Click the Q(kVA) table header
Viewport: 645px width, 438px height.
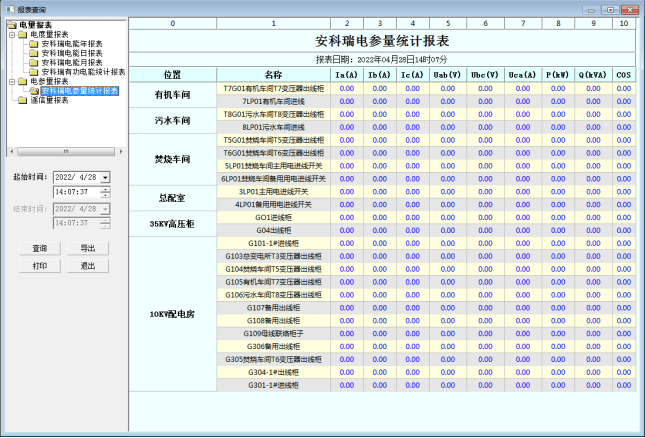click(x=593, y=75)
